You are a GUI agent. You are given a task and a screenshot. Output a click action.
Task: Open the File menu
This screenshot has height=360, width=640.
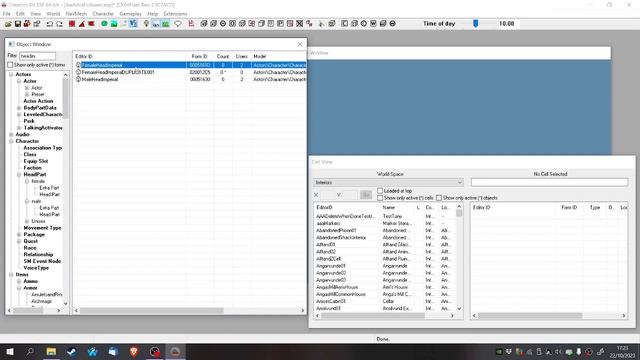(7, 14)
